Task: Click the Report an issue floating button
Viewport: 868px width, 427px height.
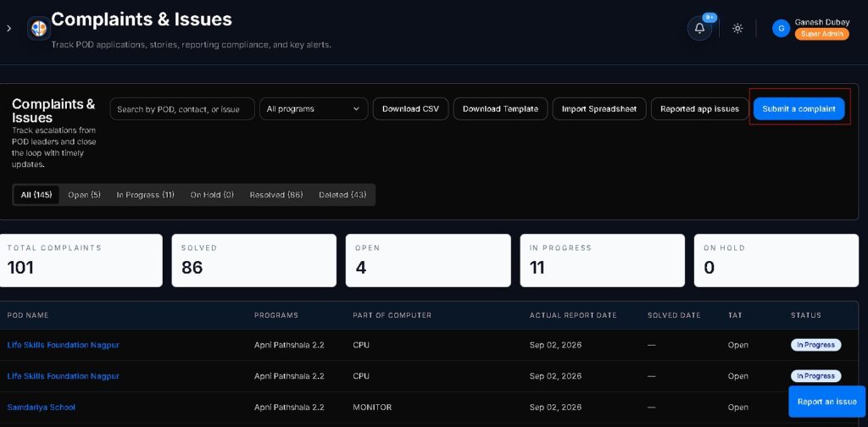Action: [x=826, y=402]
